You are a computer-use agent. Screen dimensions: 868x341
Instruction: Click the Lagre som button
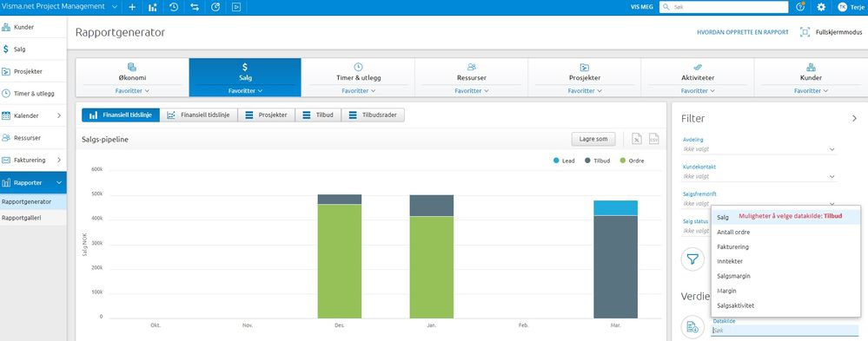(593, 140)
